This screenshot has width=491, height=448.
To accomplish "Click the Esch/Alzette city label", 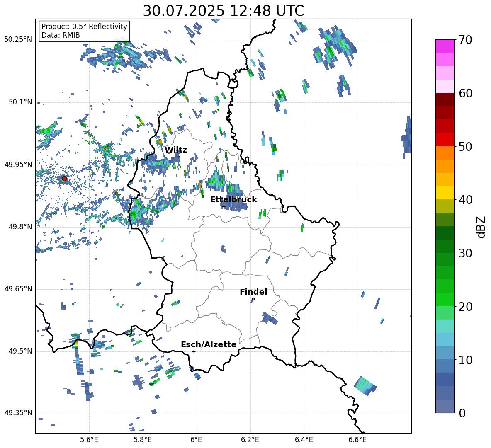I will point(209,344).
